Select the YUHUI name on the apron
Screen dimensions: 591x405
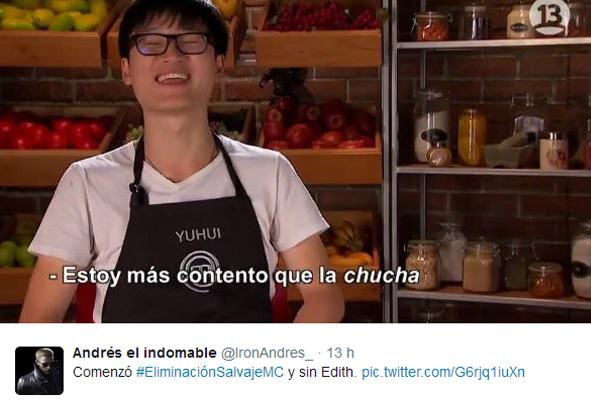point(198,235)
